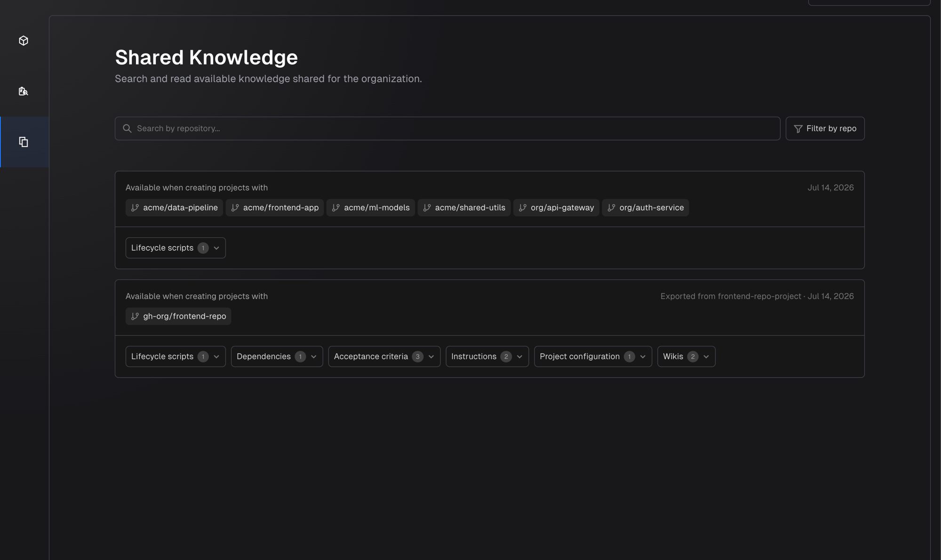Image resolution: width=941 pixels, height=560 pixels.
Task: Expand Lifecycle scripts in the first card
Action: pos(175,248)
